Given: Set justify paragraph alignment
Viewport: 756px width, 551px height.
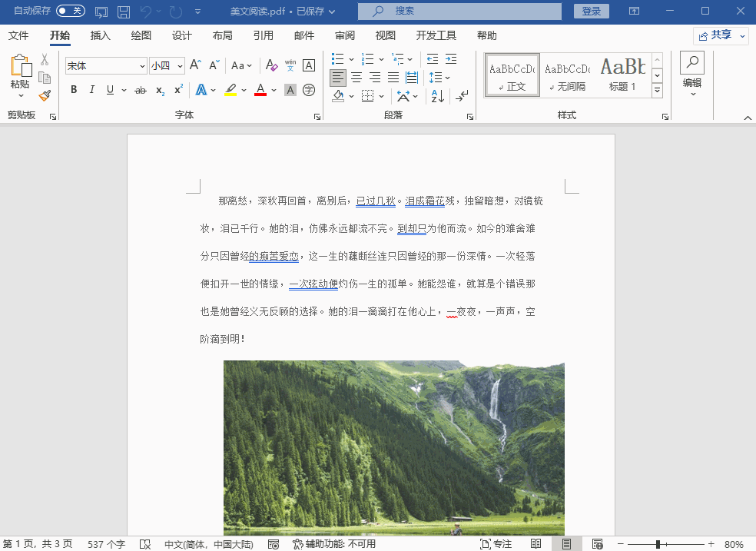Looking at the screenshot, I should pos(393,77).
